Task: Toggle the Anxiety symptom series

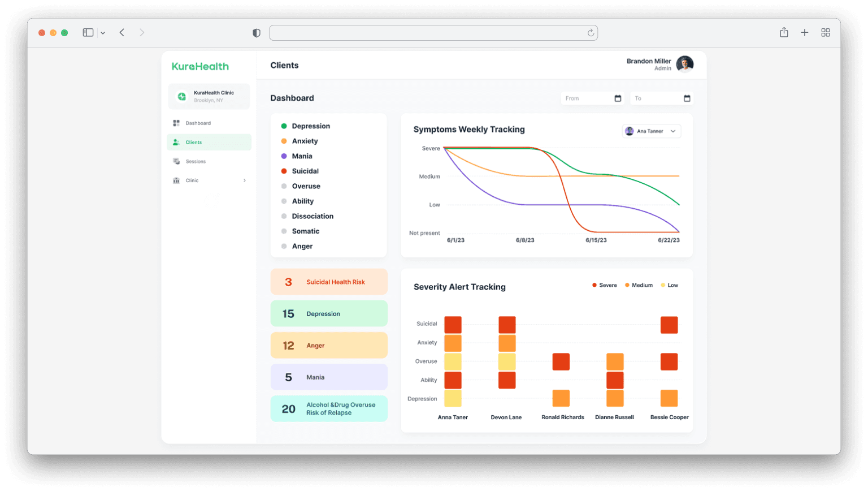Action: (305, 141)
